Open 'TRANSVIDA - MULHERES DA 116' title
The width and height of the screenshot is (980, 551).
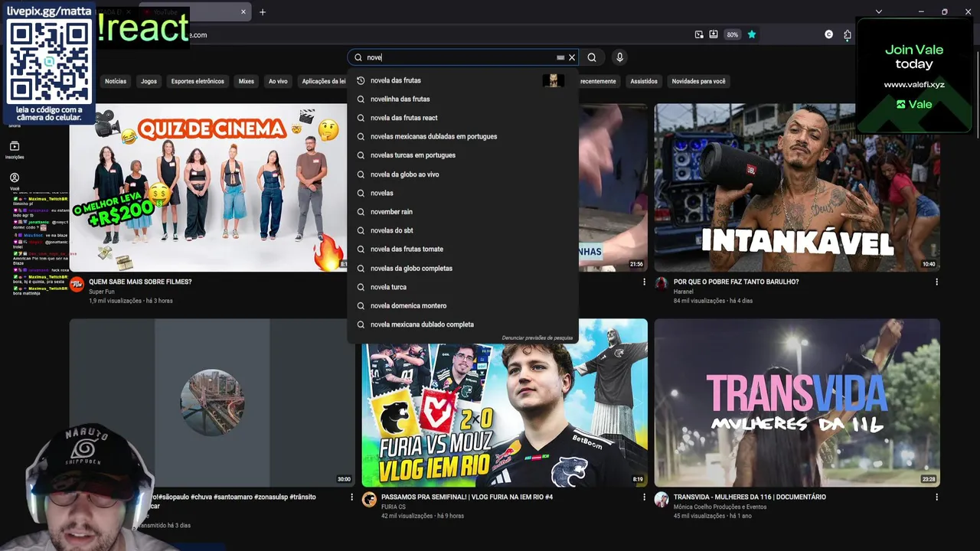click(x=750, y=497)
